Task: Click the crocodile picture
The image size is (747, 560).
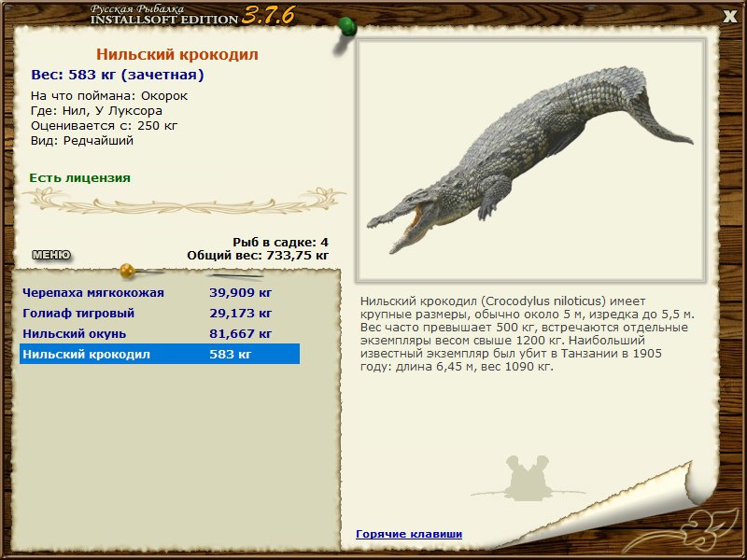Action: 530,161
